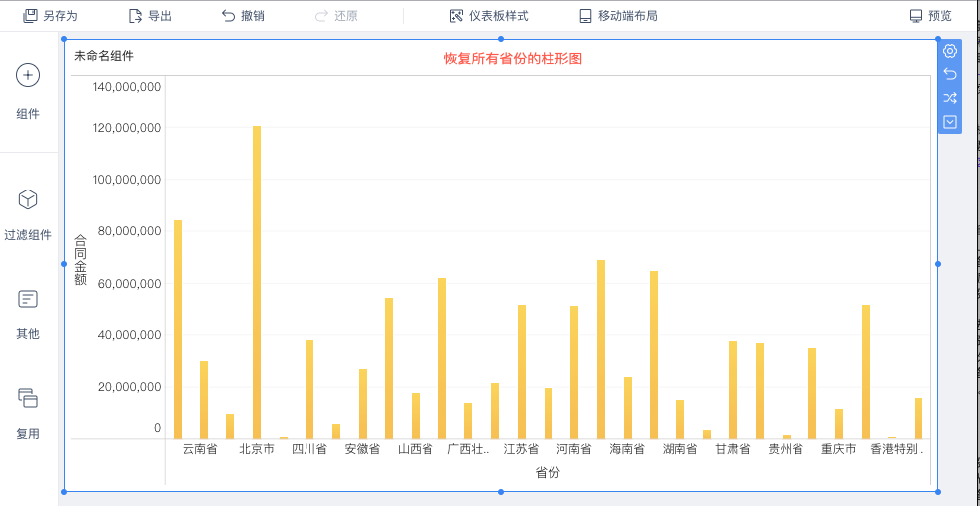Click the 四川省 axis label
This screenshot has width=980, height=506.
point(309,449)
